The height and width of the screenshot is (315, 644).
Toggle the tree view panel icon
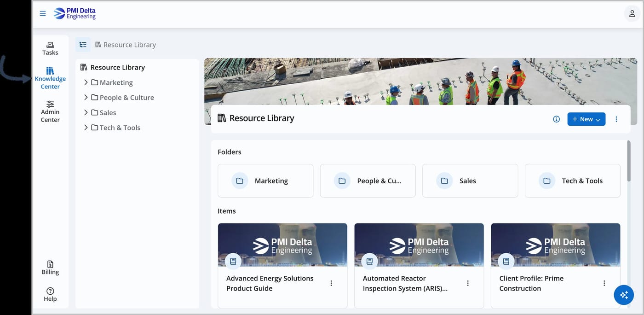coord(83,45)
